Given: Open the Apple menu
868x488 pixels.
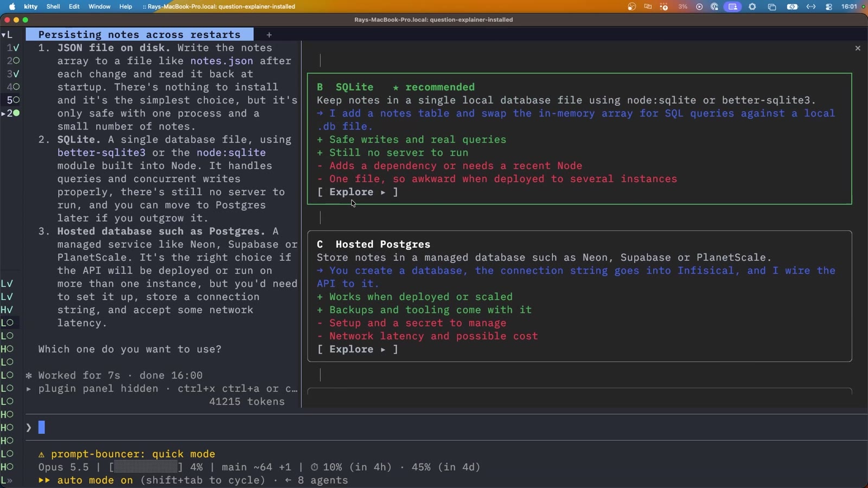Looking at the screenshot, I should [12, 7].
